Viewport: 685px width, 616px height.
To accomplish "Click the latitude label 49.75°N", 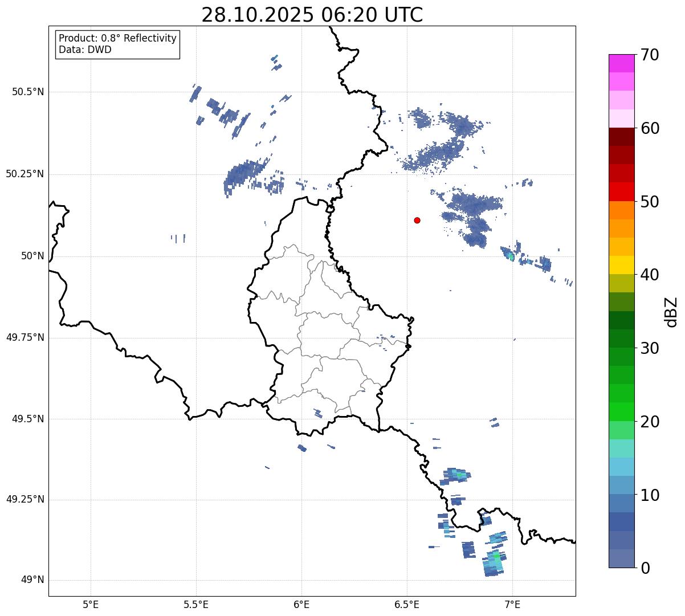I will [25, 337].
